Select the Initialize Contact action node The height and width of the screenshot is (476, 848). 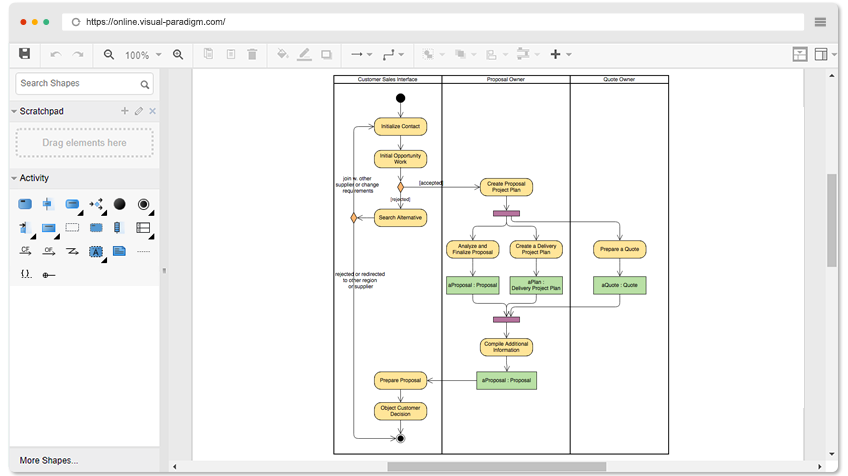pyautogui.click(x=400, y=127)
